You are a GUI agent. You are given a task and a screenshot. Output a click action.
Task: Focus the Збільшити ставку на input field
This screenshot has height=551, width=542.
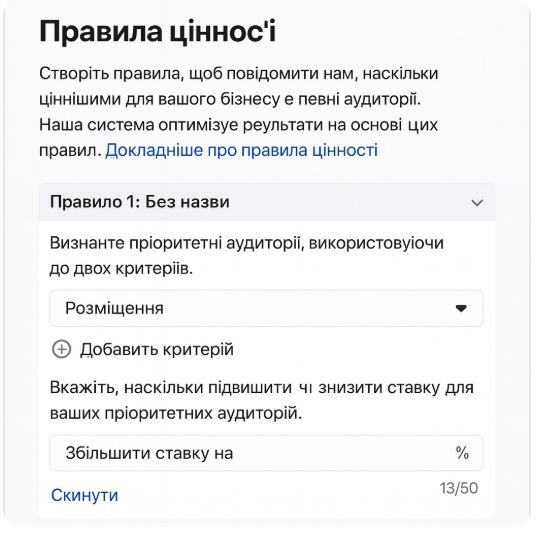[x=266, y=453]
